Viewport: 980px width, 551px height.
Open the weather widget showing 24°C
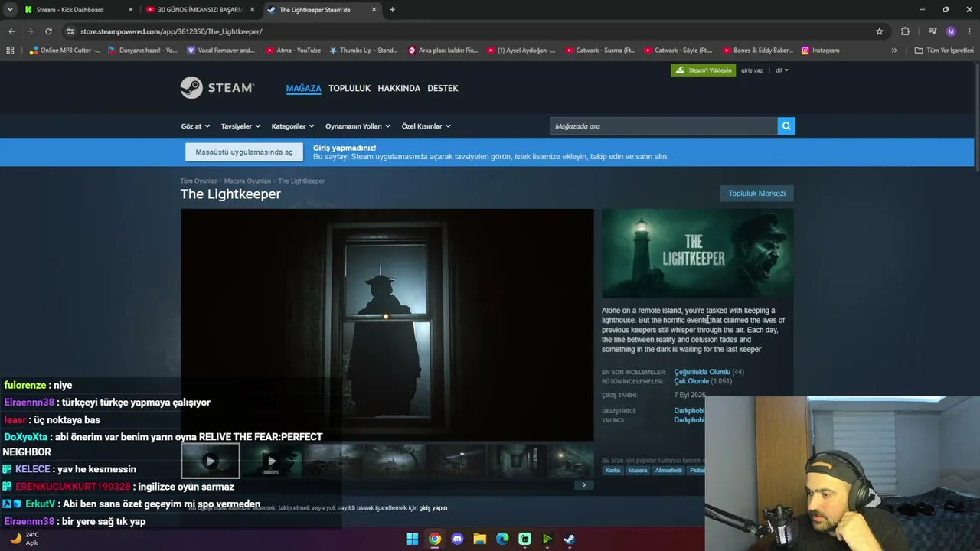pos(24,539)
